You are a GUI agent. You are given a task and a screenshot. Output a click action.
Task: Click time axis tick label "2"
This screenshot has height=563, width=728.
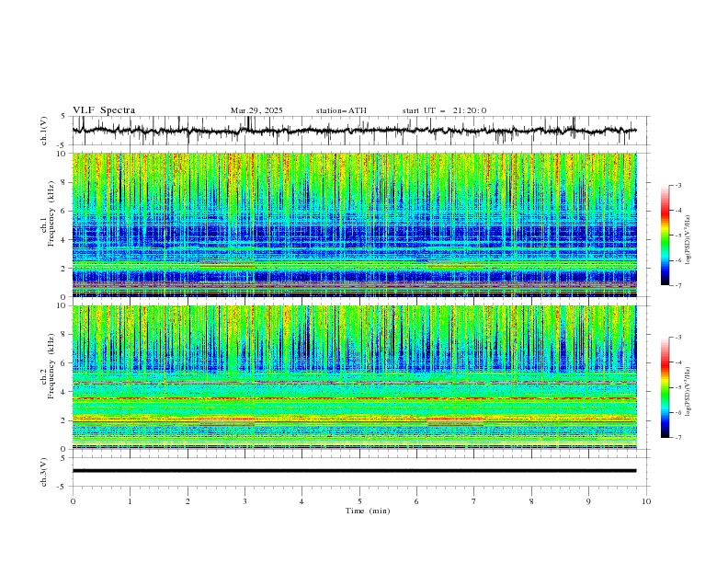[188, 501]
